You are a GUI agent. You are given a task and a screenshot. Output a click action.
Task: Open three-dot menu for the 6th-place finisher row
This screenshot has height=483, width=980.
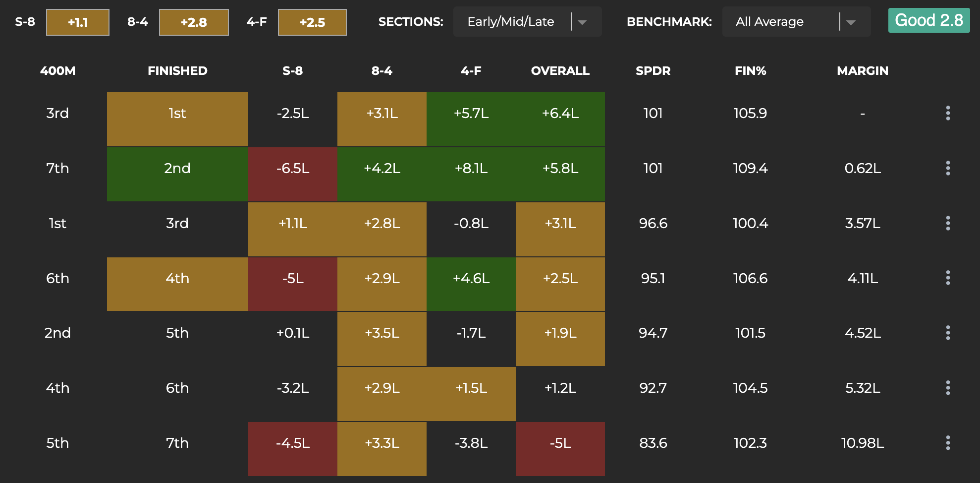947,388
